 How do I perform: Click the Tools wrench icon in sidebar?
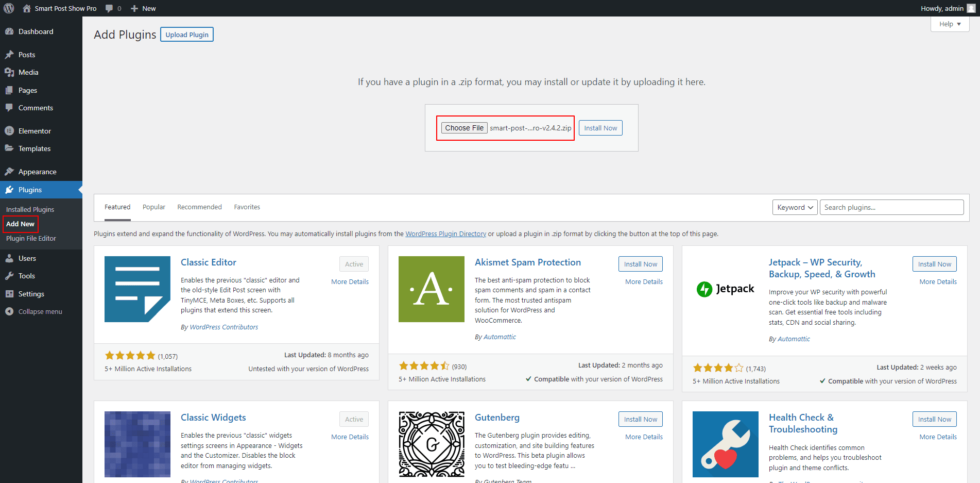click(x=9, y=276)
